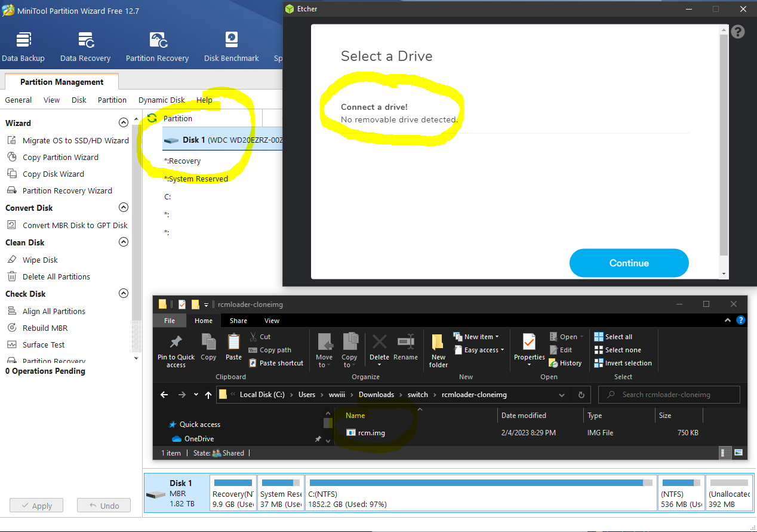
Task: Click Continue button in Etcher
Action: point(629,263)
